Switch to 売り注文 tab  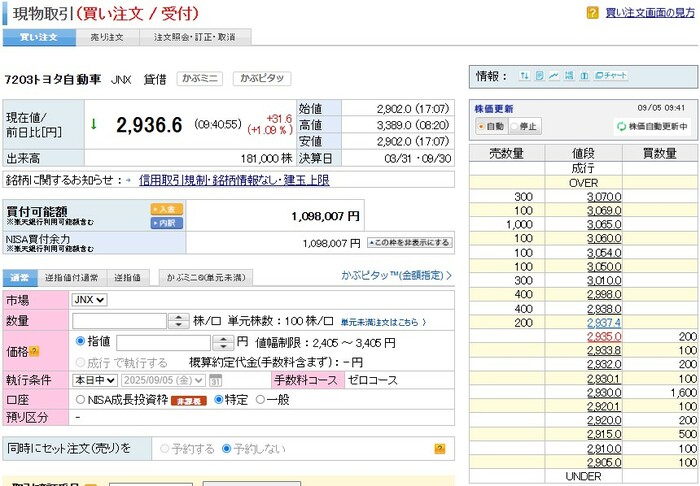[x=108, y=37]
